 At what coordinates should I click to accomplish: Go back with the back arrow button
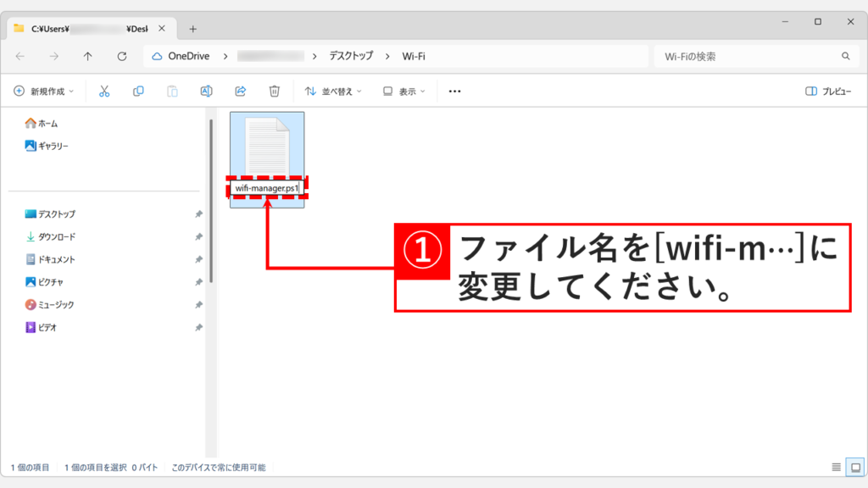point(19,56)
